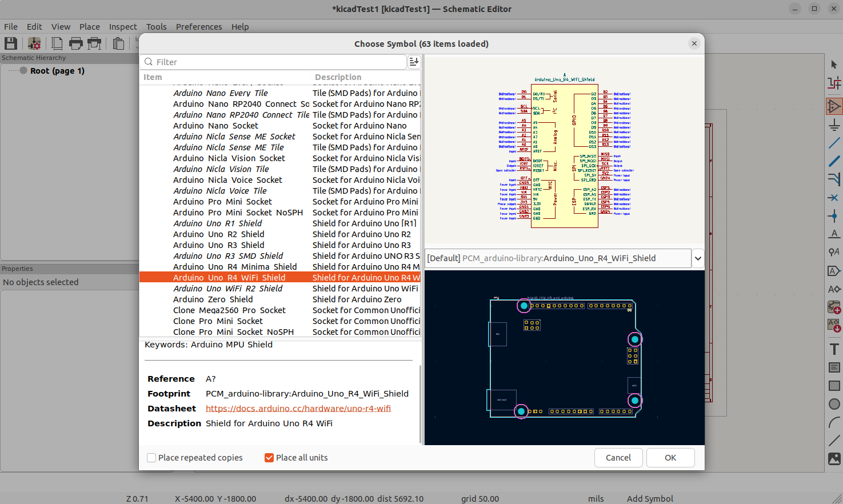The image size is (843, 504).
Task: Click the Add Symbol op-amp tool
Action: [x=834, y=106]
